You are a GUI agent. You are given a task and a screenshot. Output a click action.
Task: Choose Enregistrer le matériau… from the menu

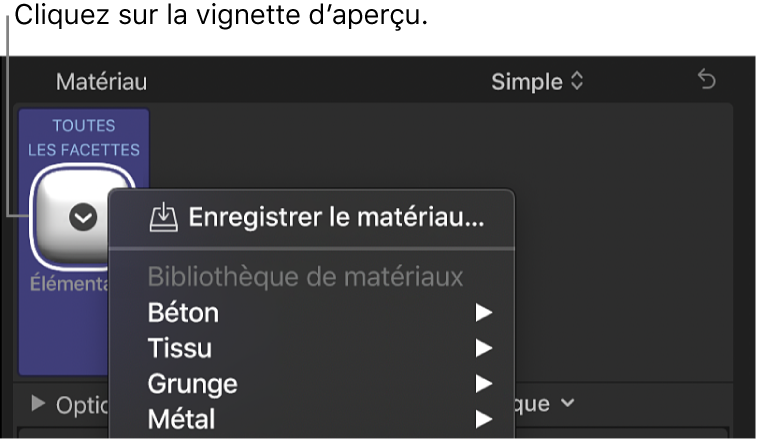[x=336, y=217]
